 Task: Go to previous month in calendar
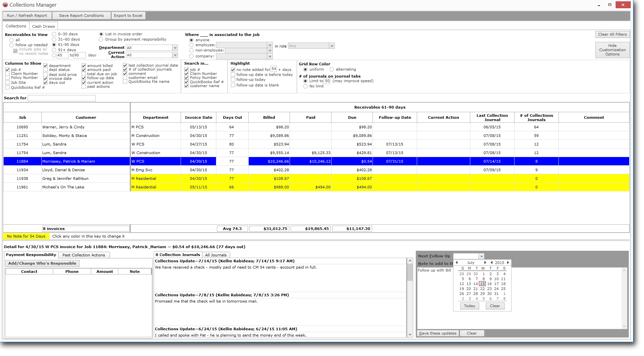[457, 263]
